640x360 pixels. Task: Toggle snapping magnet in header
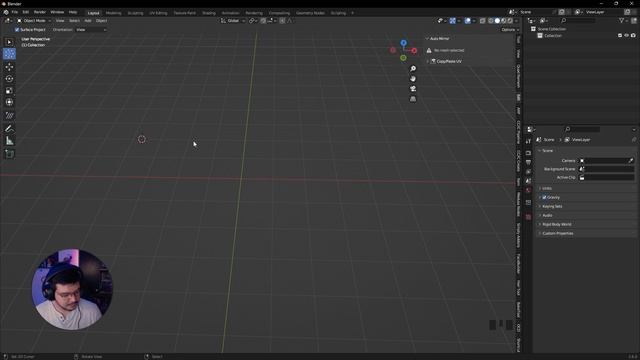tap(263, 20)
